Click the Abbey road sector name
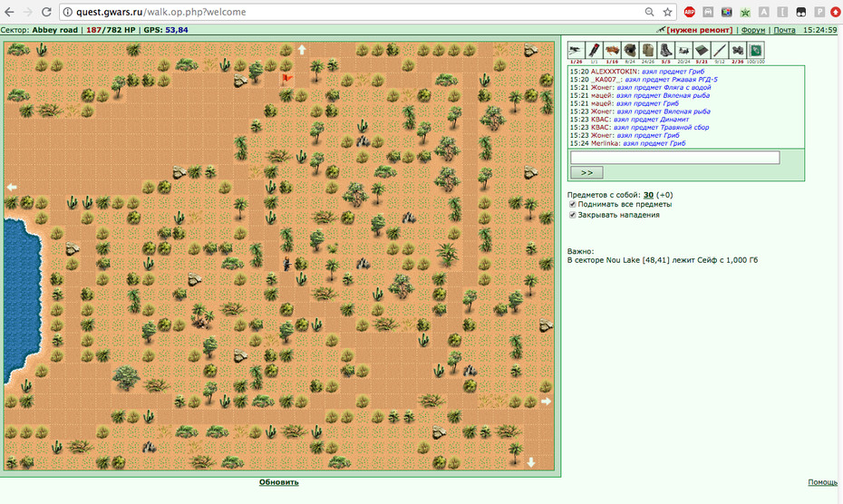The width and height of the screenshot is (843, 504). [x=54, y=30]
